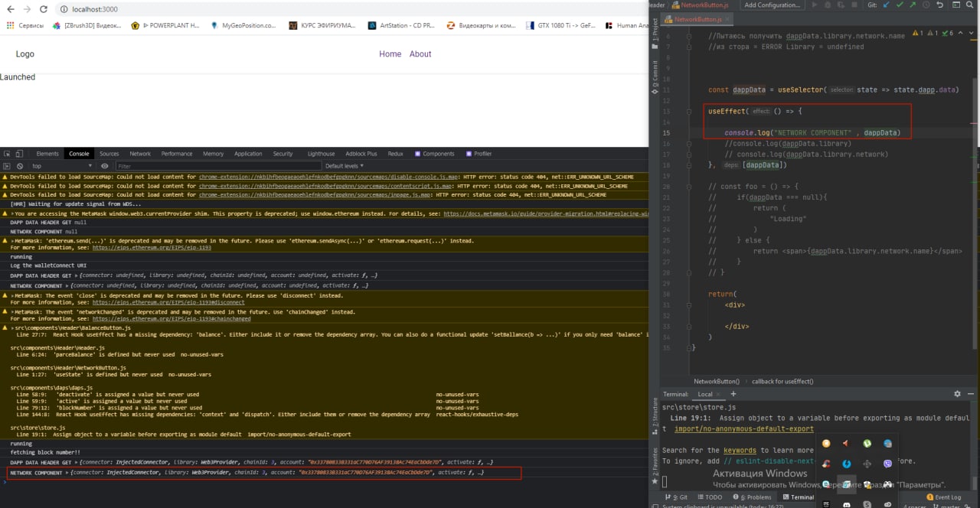Viewport: 980px width, 508px height.
Task: Go forward in the Chrome browser
Action: tap(27, 9)
